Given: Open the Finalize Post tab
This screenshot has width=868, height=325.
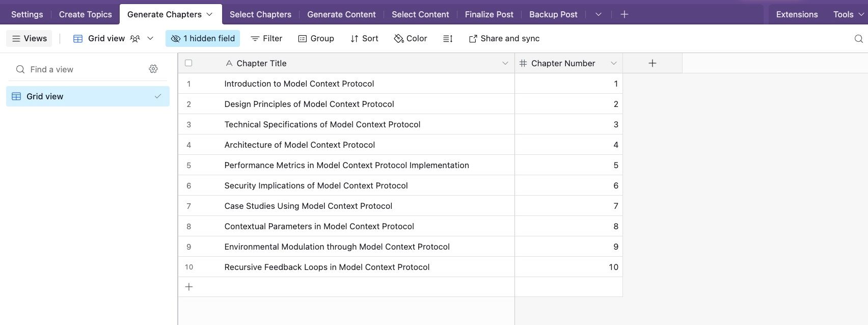Looking at the screenshot, I should (489, 14).
